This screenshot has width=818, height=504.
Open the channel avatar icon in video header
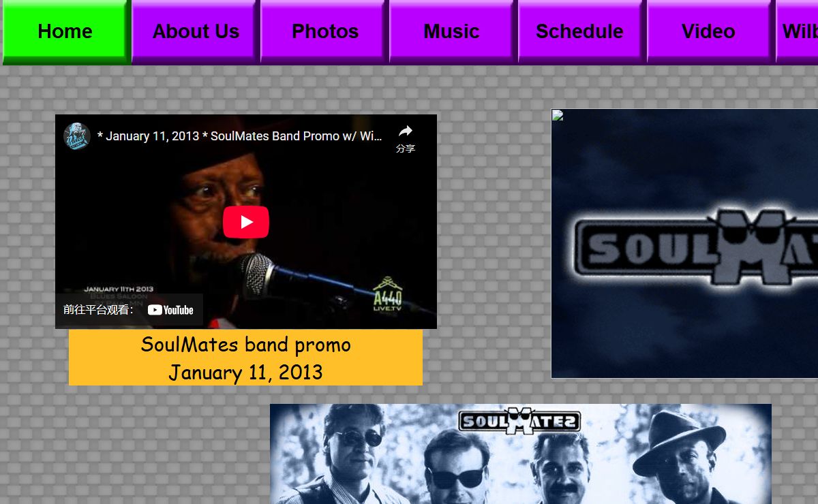[x=77, y=136]
